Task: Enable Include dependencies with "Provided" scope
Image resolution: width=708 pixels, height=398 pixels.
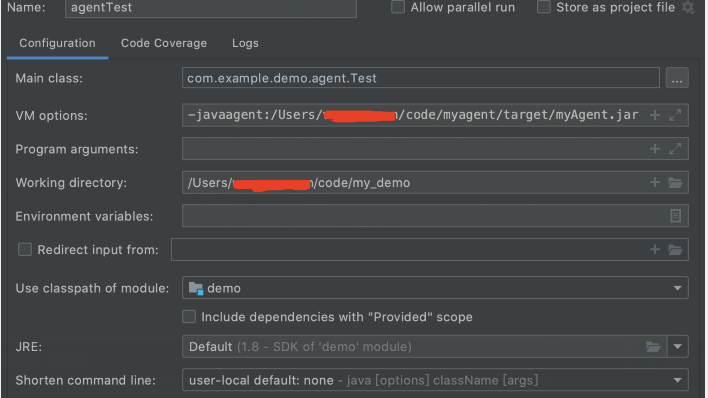Action: tap(189, 317)
